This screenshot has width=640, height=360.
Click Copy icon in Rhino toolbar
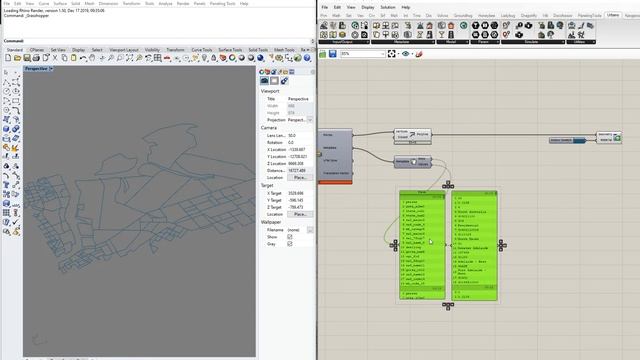(x=64, y=58)
